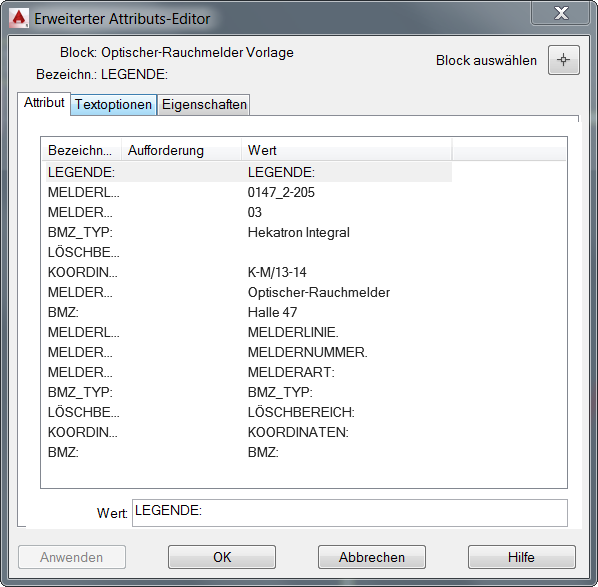The image size is (598, 587).
Task: Click the Abbrechen button
Action: point(372,557)
